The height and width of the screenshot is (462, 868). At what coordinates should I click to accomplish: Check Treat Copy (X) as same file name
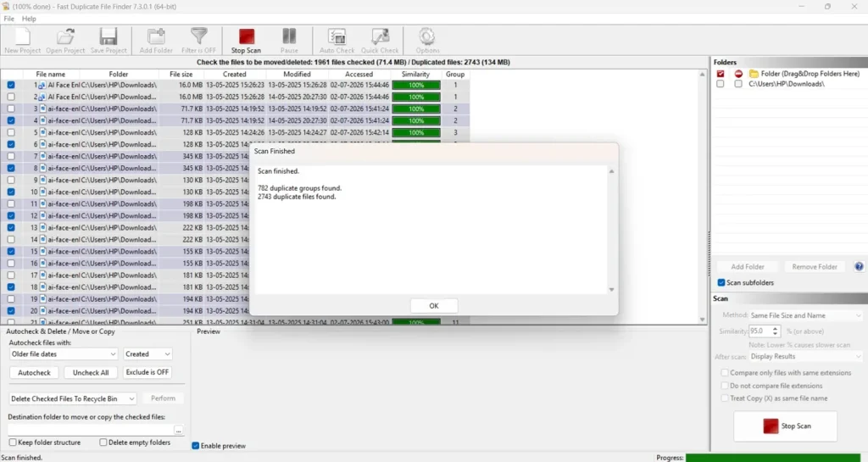pos(725,398)
